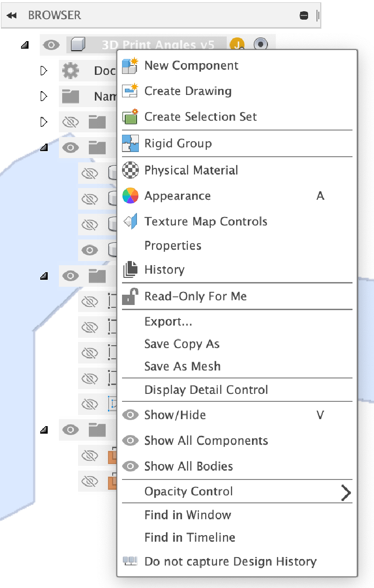
Task: Hide the folder containing cylinder bodies
Action: click(x=71, y=148)
